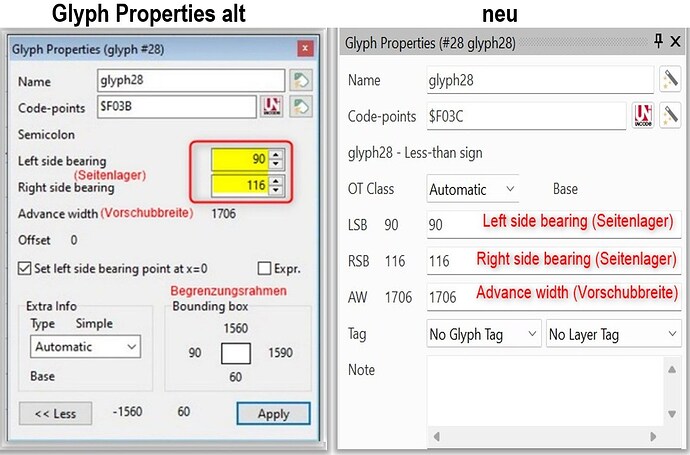Image resolution: width=690 pixels, height=455 pixels.
Task: Click generate code-point icon in old dialog
Action: [x=300, y=107]
